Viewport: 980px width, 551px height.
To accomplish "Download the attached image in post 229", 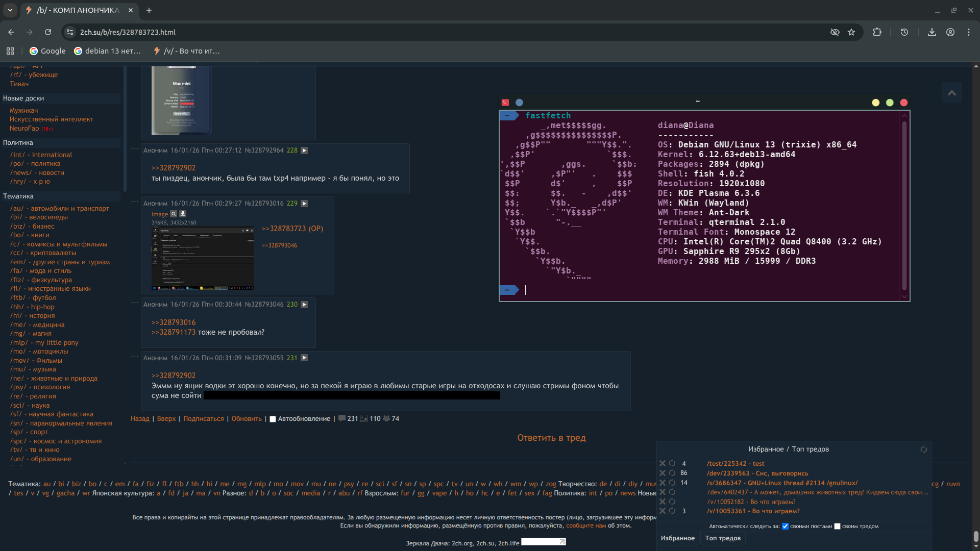I will click(183, 214).
